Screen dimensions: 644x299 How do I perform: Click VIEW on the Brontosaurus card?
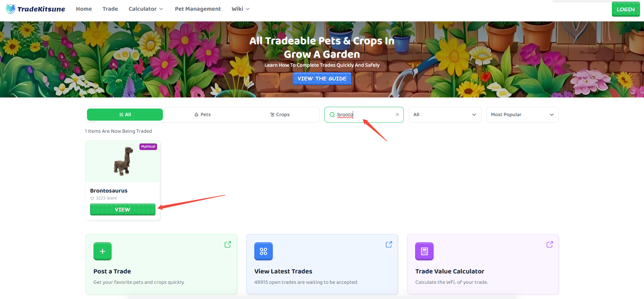click(x=123, y=209)
